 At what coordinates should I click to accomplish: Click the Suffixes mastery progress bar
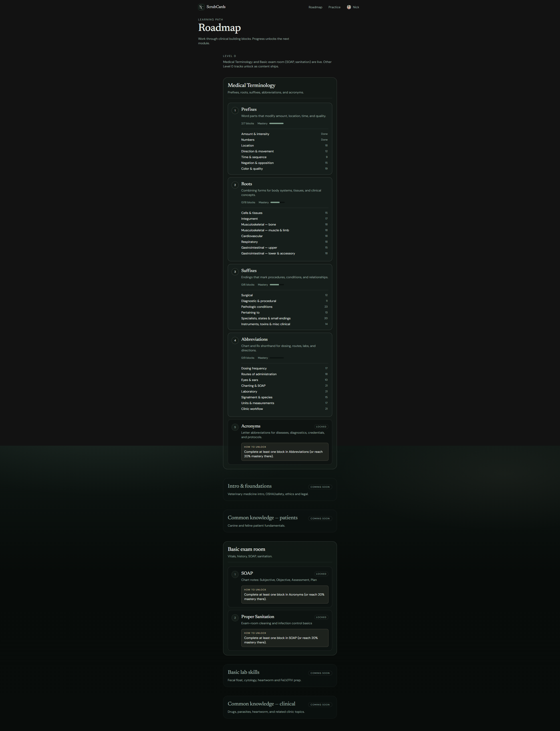tap(277, 285)
